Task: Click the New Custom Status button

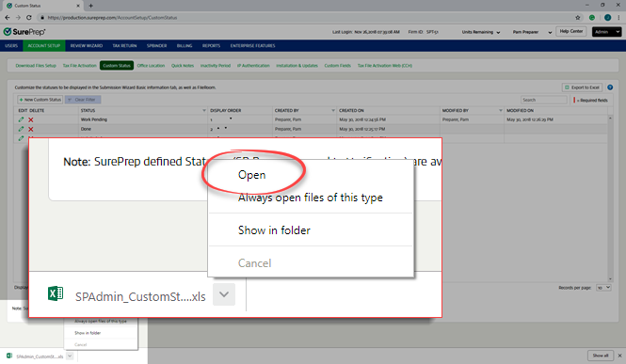Action: 40,100
